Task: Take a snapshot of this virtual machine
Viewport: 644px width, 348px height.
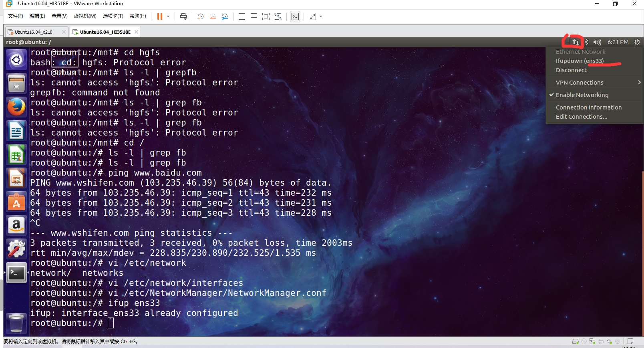Action: [201, 16]
